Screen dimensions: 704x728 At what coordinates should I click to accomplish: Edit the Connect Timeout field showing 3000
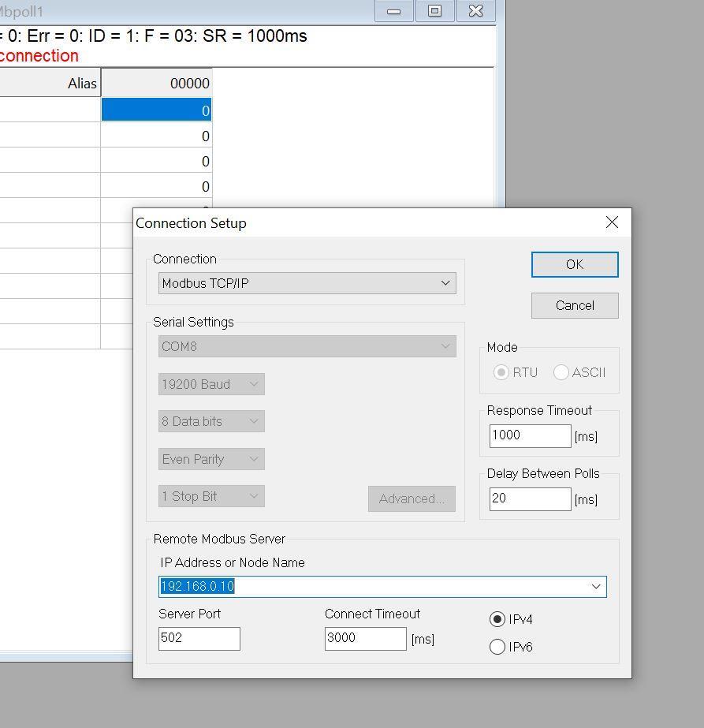365,638
